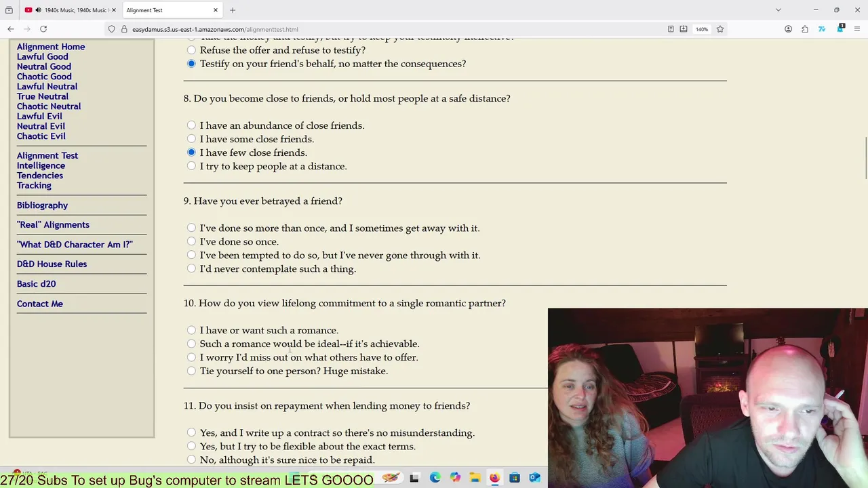Open the Firefox account icon
Viewport: 868px width, 488px height.
pyautogui.click(x=788, y=29)
